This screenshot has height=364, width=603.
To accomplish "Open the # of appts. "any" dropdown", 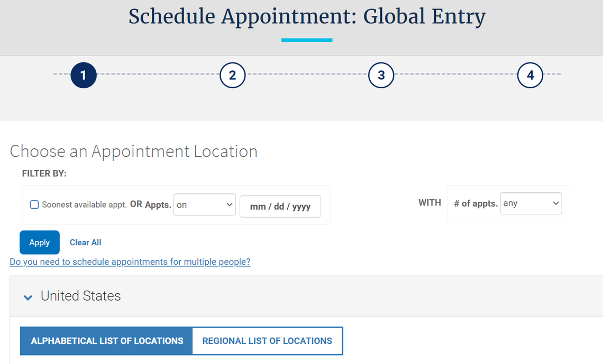I will point(531,203).
